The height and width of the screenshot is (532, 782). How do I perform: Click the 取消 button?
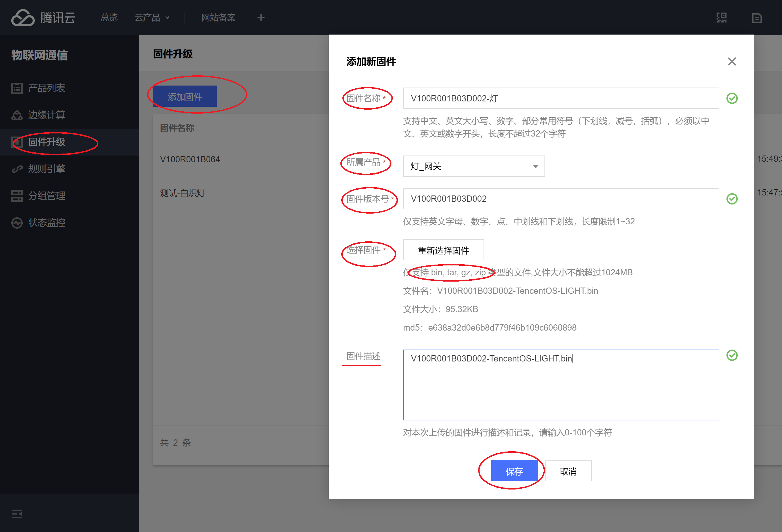click(x=568, y=471)
